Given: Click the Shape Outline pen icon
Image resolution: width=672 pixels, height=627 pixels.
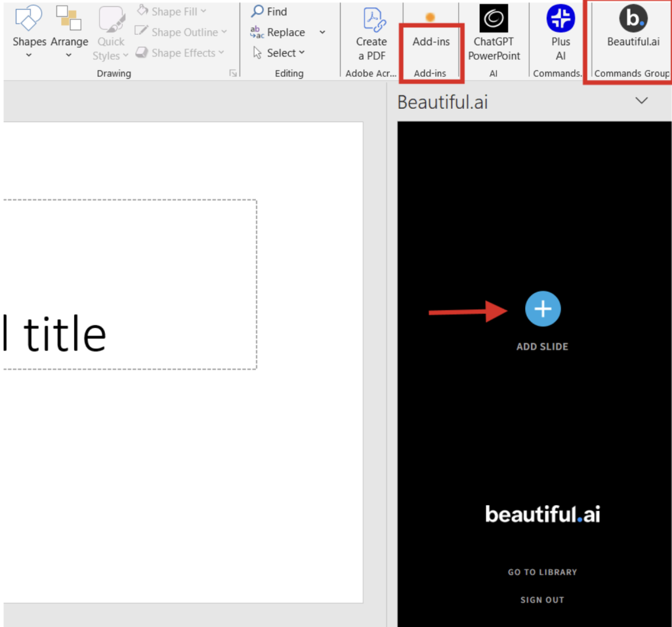Looking at the screenshot, I should 141,31.
